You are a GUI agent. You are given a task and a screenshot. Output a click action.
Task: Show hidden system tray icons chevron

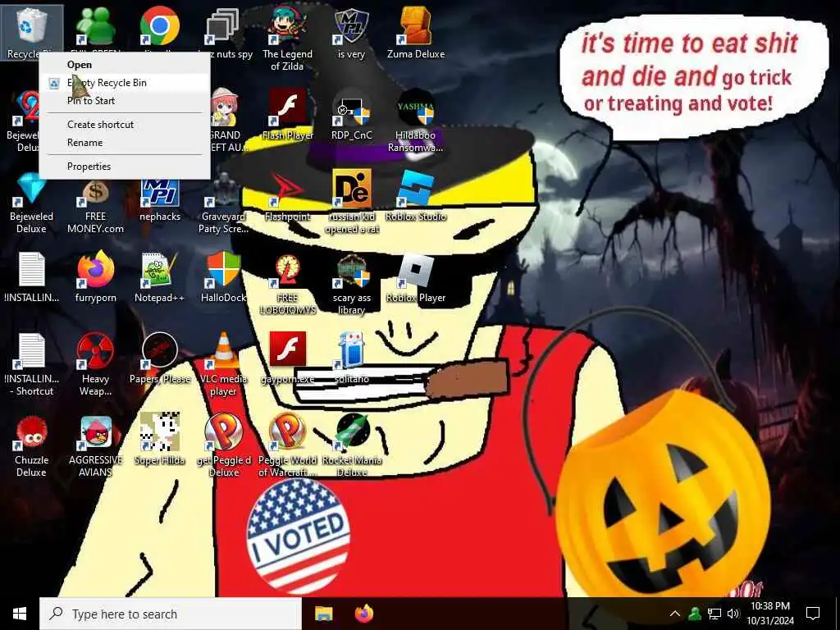[x=675, y=614]
